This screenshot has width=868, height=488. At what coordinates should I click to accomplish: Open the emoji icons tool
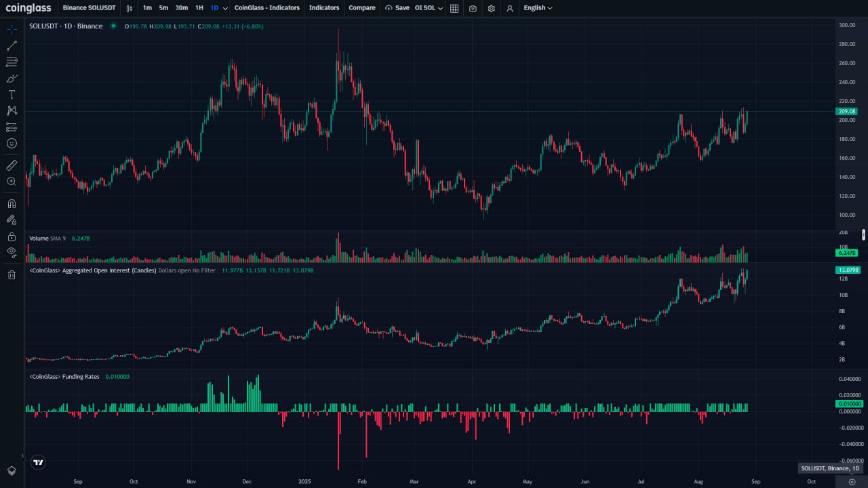tap(12, 143)
